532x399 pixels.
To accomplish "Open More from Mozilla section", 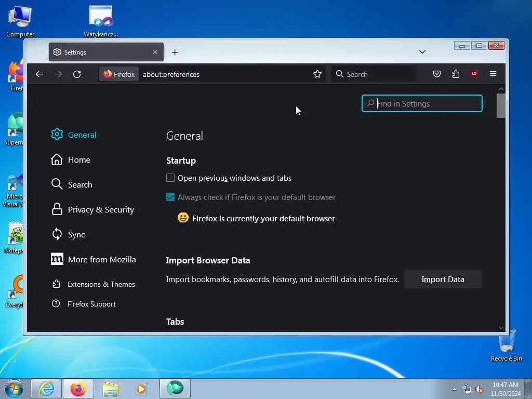I will pos(94,259).
